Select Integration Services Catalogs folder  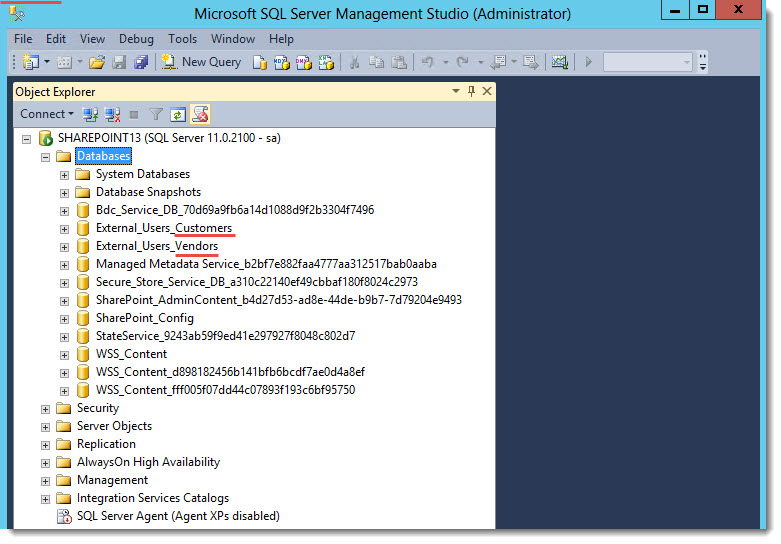pyautogui.click(x=152, y=498)
